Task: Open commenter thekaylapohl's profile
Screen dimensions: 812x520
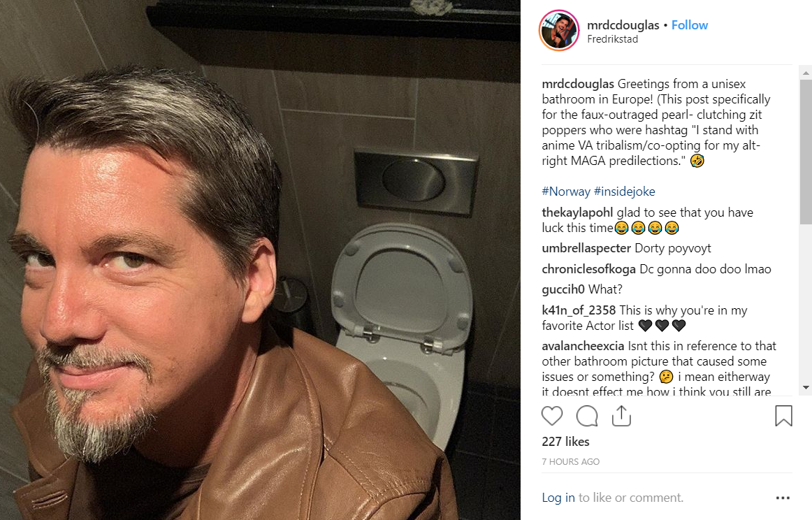Action: (577, 212)
